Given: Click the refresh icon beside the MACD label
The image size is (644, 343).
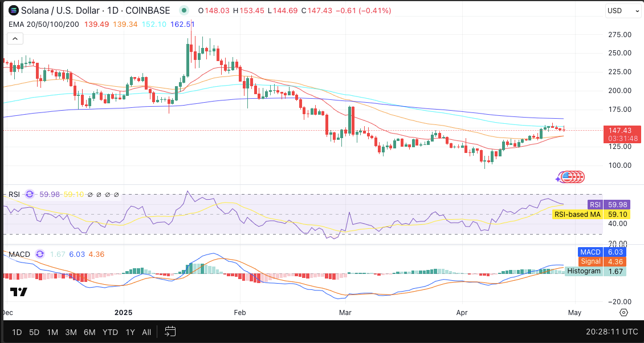Looking at the screenshot, I should tap(40, 254).
